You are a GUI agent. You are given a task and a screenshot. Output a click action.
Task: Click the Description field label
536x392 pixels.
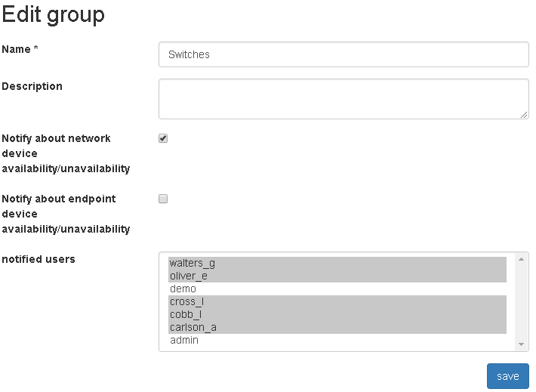pyautogui.click(x=32, y=86)
